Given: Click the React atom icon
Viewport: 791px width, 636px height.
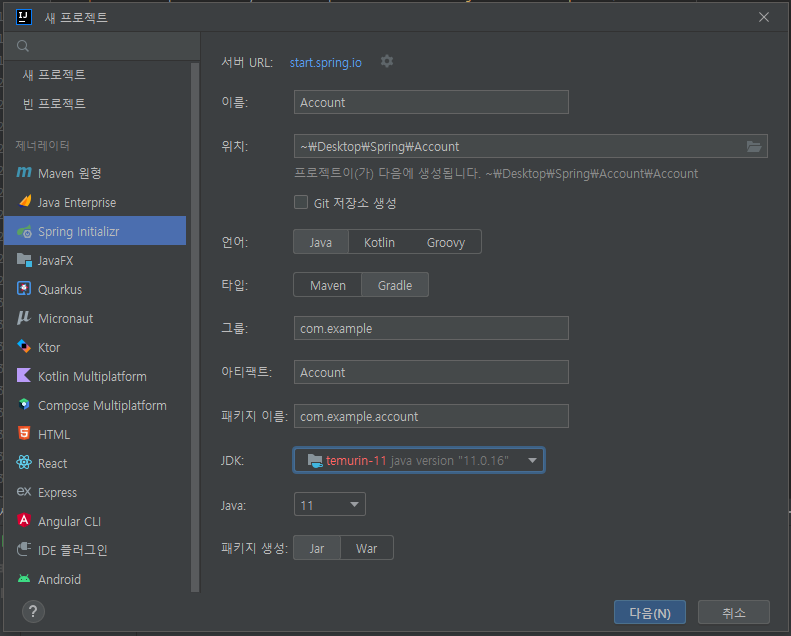Looking at the screenshot, I should (24, 462).
